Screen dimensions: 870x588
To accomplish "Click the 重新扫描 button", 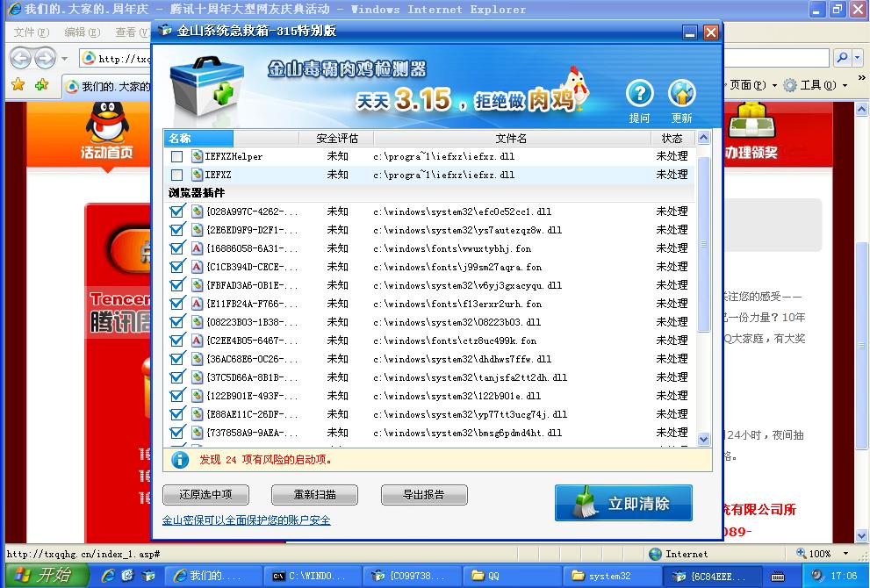I will pyautogui.click(x=314, y=495).
